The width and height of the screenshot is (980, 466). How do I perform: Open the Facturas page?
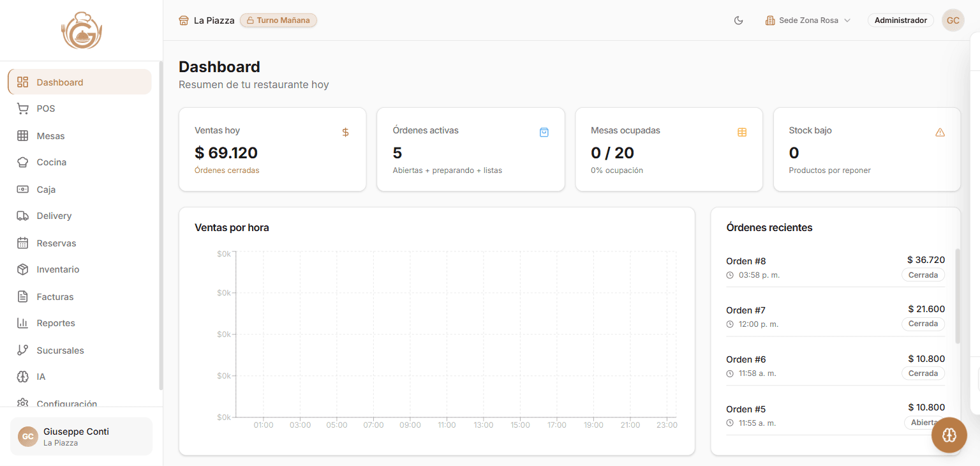point(80,297)
